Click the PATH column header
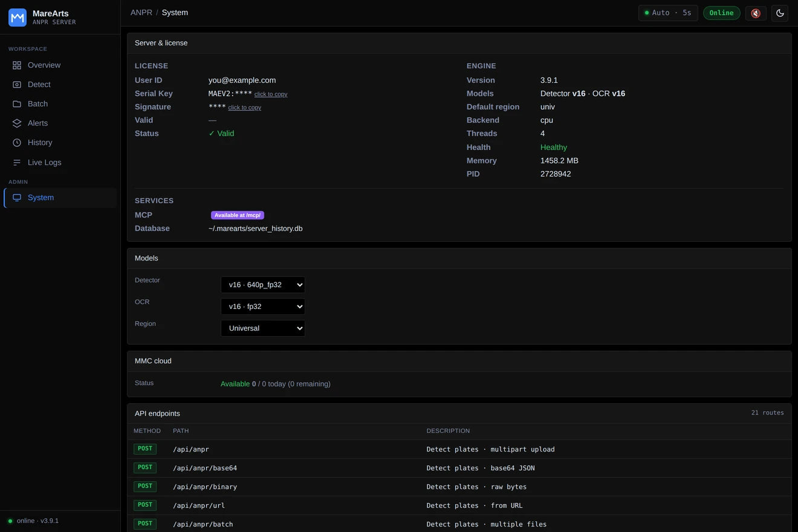This screenshot has width=798, height=532. [x=181, y=431]
